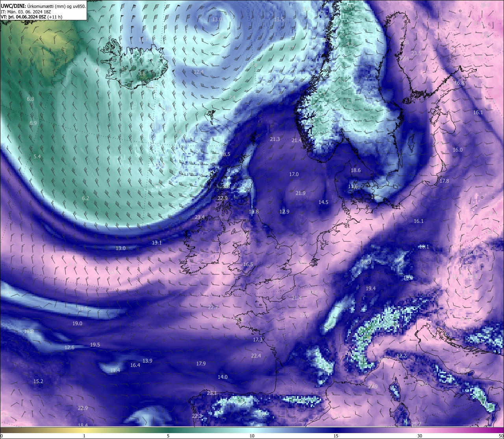504x439 pixels.
Task: Click the 11.4 value on the map
Action: [115, 370]
